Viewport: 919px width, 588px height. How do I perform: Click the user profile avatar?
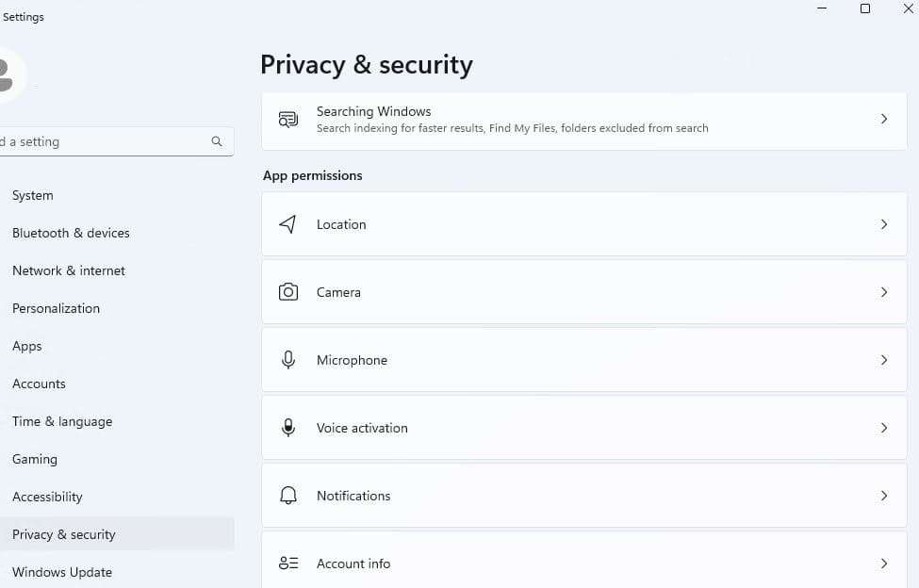tap(9, 73)
